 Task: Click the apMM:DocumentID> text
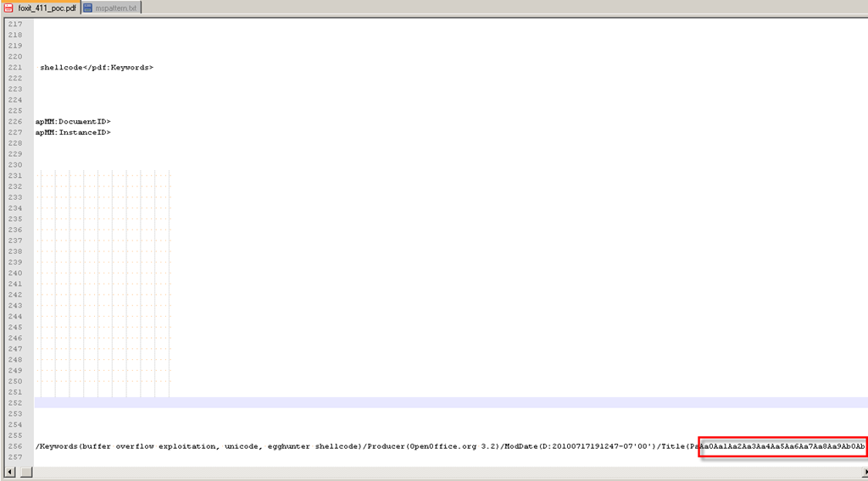click(x=73, y=121)
